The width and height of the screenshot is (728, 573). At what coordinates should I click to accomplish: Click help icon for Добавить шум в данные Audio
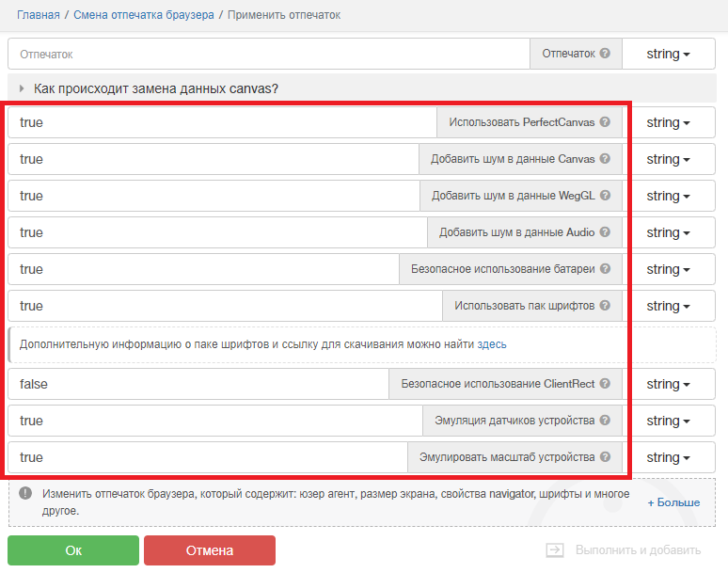click(605, 232)
